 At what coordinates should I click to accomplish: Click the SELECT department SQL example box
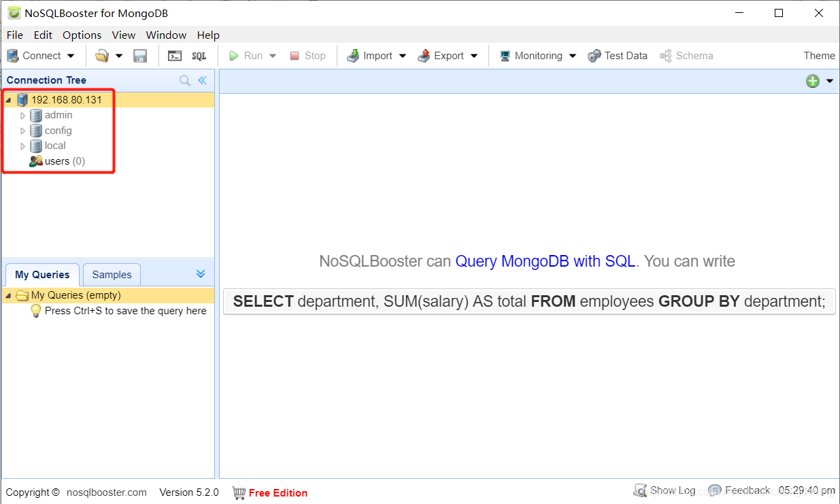(x=529, y=301)
